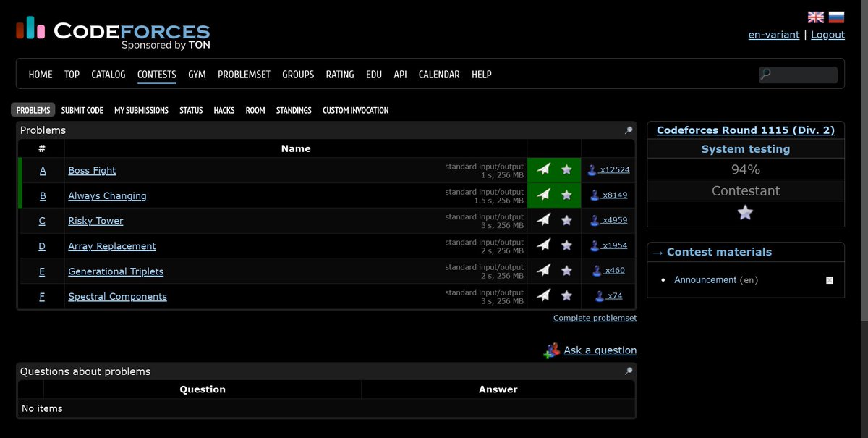Click the Complete problemset link
This screenshot has height=438, width=868.
pyautogui.click(x=595, y=318)
